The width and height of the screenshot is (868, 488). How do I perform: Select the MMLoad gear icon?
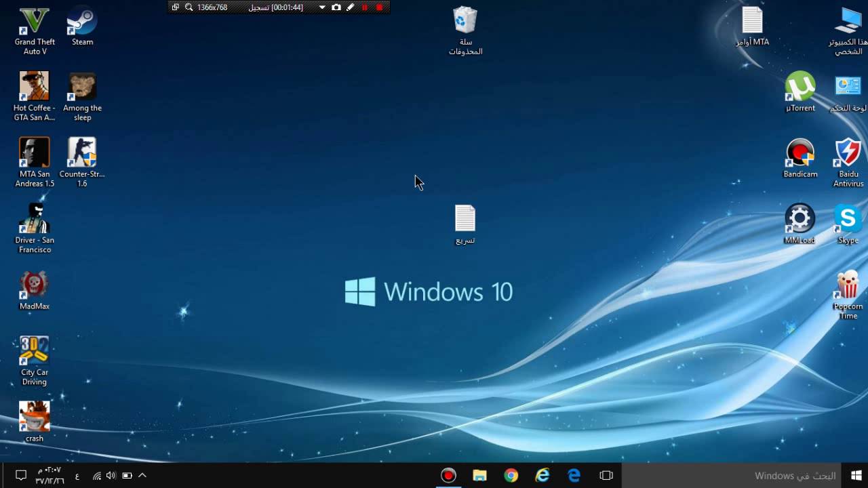(x=800, y=224)
